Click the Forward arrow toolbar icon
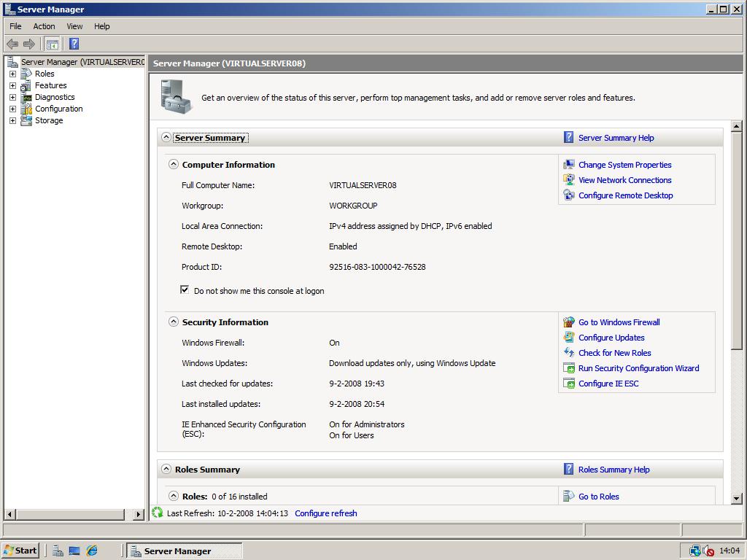747x560 pixels. click(x=29, y=44)
